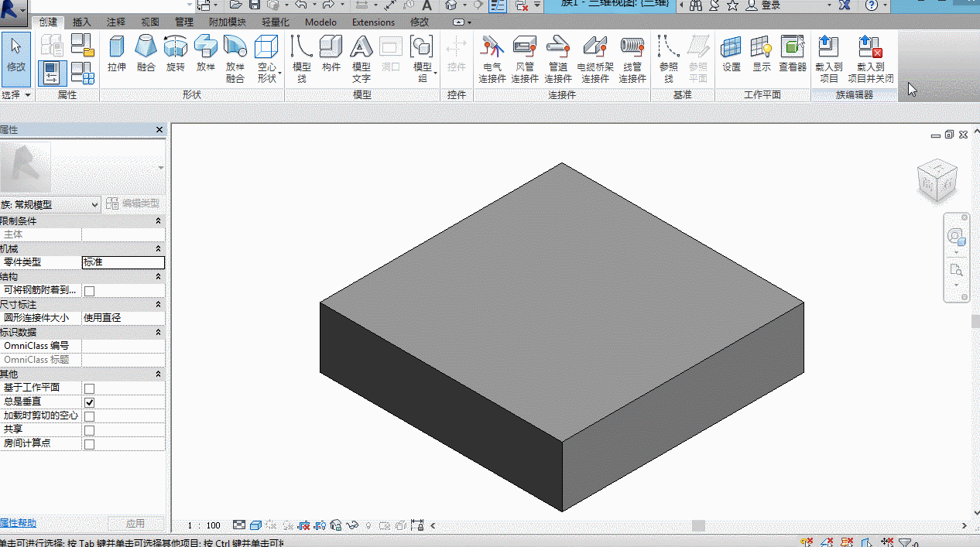Click the 模型文字 model text icon
Viewport: 980px width, 547px height.
pyautogui.click(x=362, y=59)
